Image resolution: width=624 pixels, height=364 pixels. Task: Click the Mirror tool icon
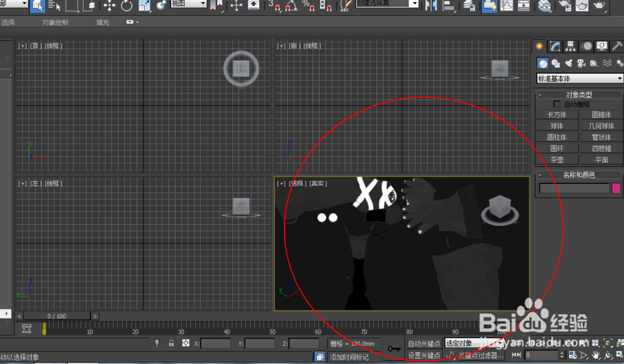[431, 6]
